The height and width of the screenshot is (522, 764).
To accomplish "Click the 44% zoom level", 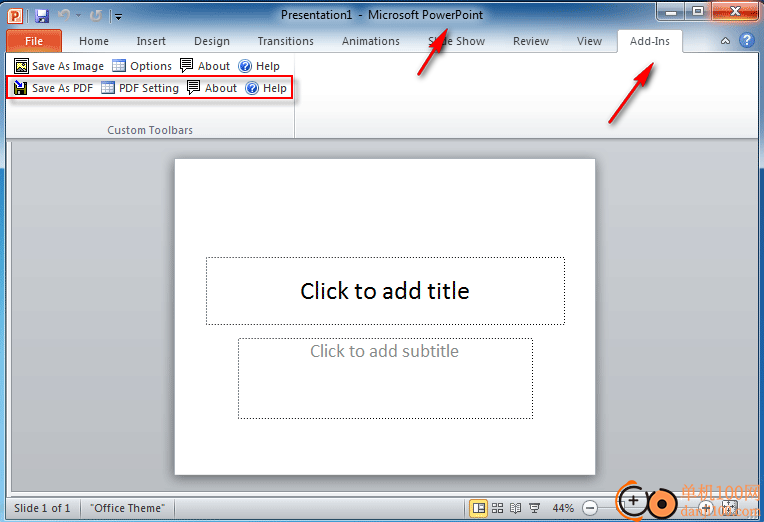I will 563,508.
